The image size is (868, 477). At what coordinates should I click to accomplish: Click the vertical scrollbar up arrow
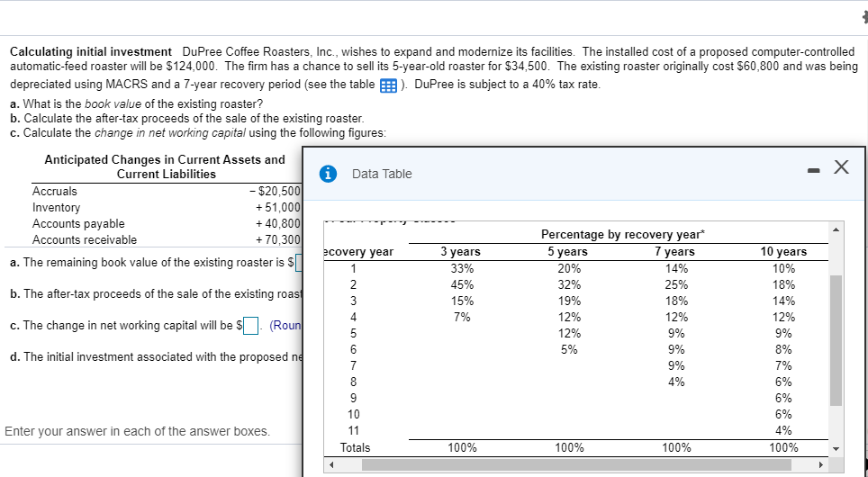click(x=836, y=229)
